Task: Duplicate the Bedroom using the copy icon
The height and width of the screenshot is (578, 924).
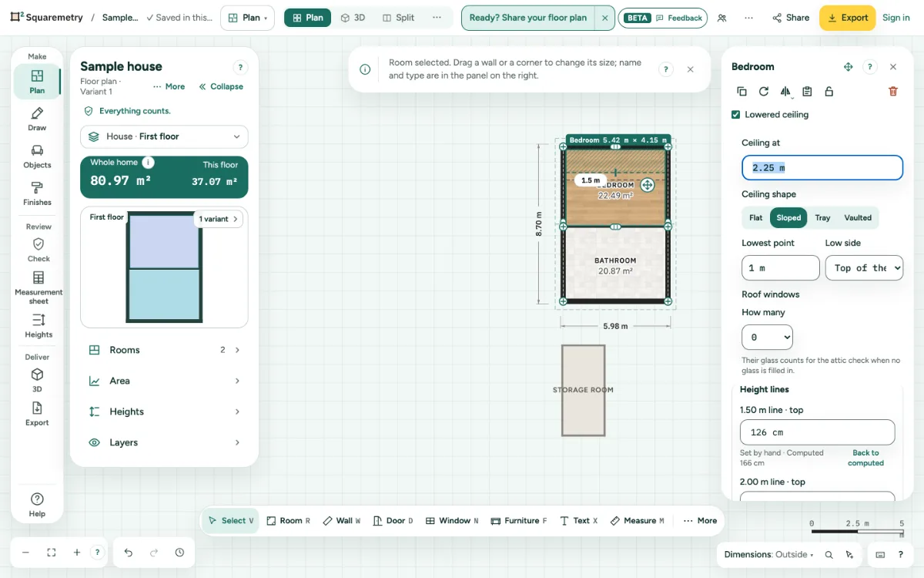Action: coord(742,91)
